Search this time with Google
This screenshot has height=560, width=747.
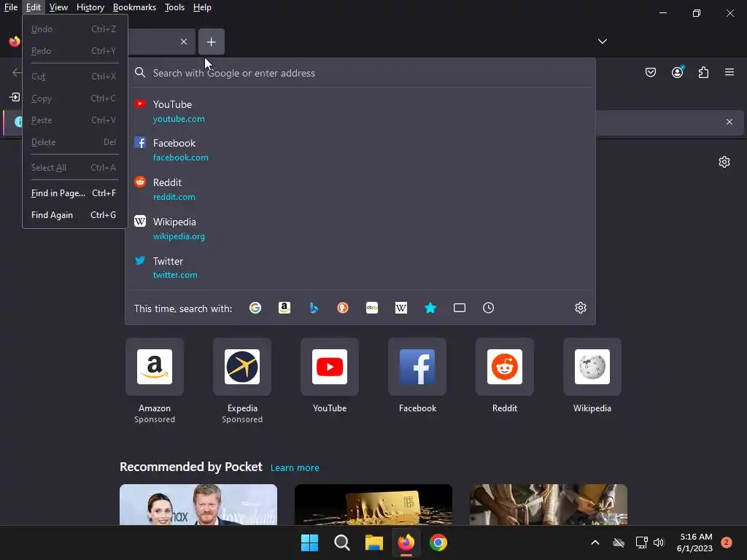tap(255, 308)
